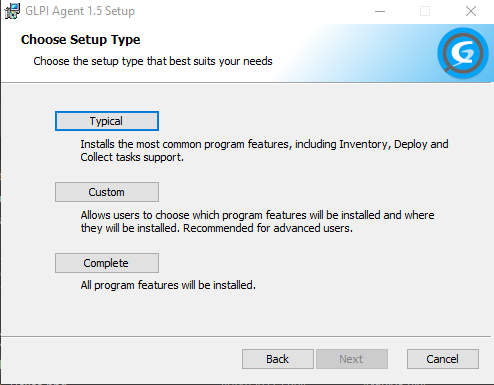Click the 'Choose Setup Type' heading
Screen dimensions: 494x385
click(81, 40)
